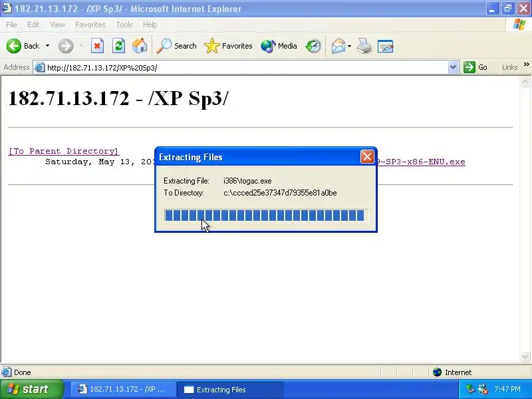Click the taskbar clock showing 7:47 PM
Image resolution: width=532 pixels, height=399 pixels.
507,389
